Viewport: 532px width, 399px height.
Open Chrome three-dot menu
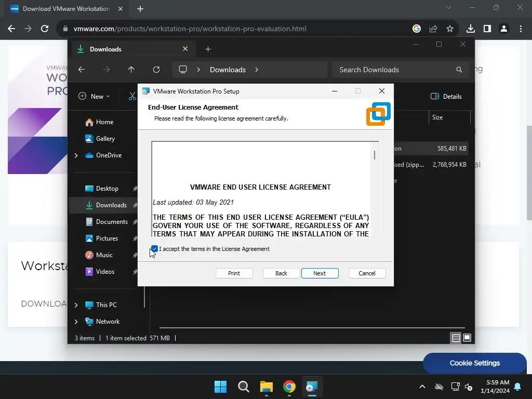(521, 29)
